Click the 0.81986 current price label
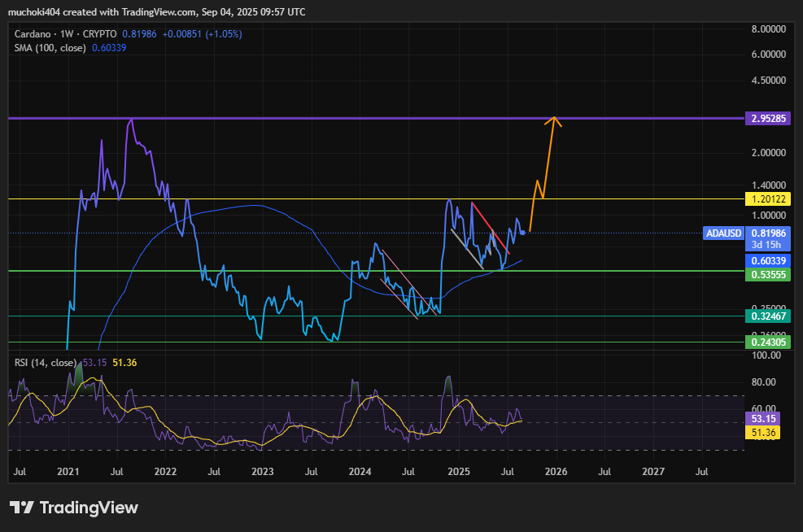803x532 pixels. (768, 233)
